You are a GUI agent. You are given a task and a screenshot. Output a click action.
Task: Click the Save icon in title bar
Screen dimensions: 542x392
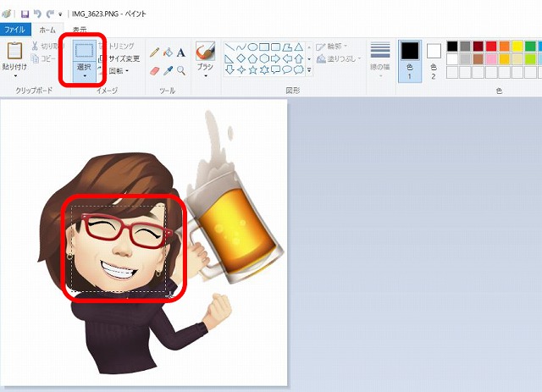click(x=25, y=14)
